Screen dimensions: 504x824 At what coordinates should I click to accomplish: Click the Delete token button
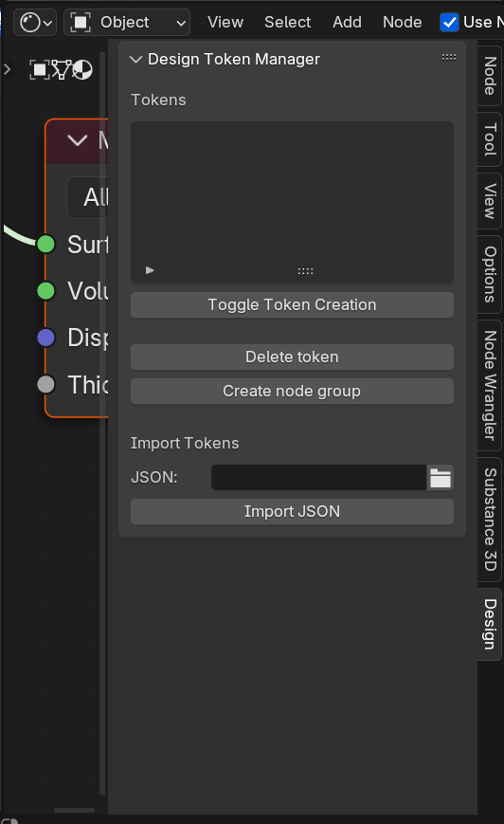point(292,357)
